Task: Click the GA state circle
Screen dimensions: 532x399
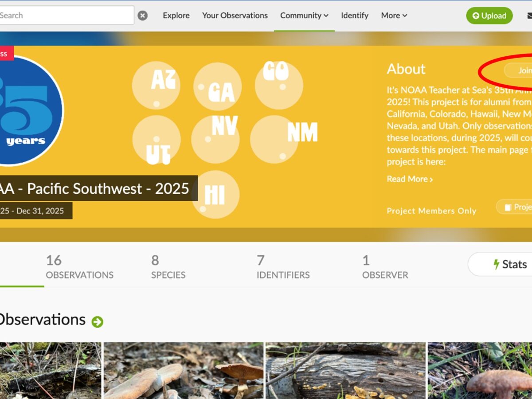Action: (217, 86)
